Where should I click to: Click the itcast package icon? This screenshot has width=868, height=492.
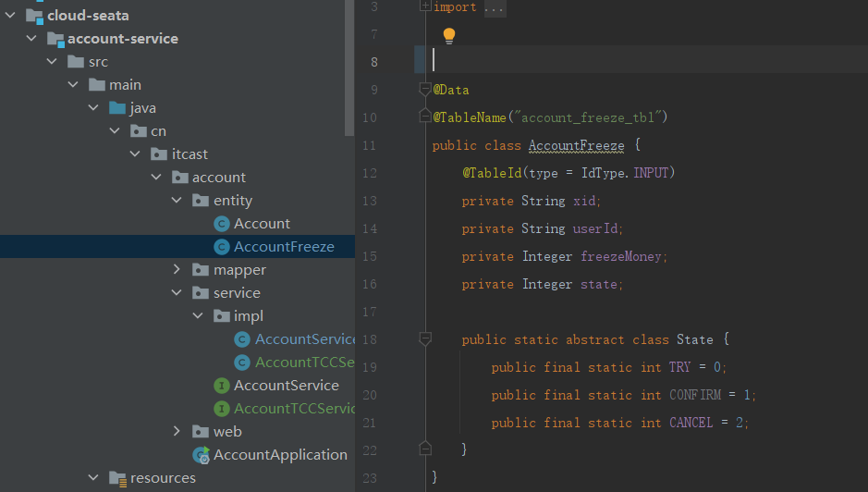tap(159, 154)
